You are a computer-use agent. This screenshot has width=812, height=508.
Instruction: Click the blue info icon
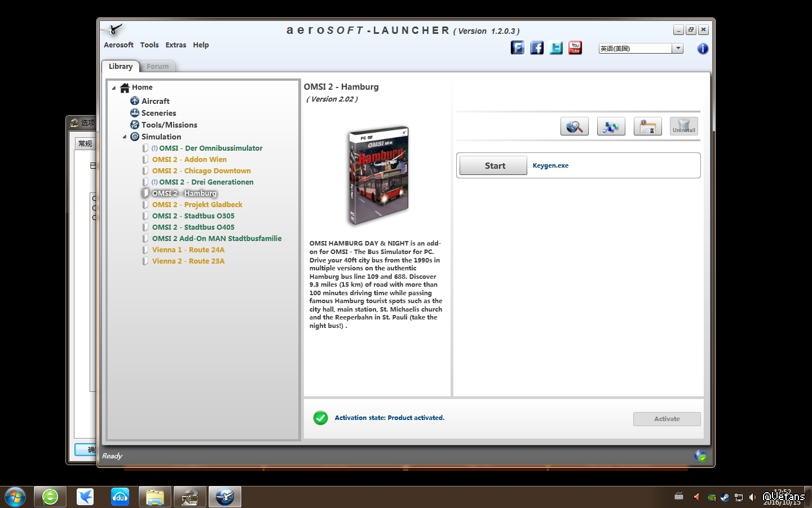pyautogui.click(x=703, y=49)
